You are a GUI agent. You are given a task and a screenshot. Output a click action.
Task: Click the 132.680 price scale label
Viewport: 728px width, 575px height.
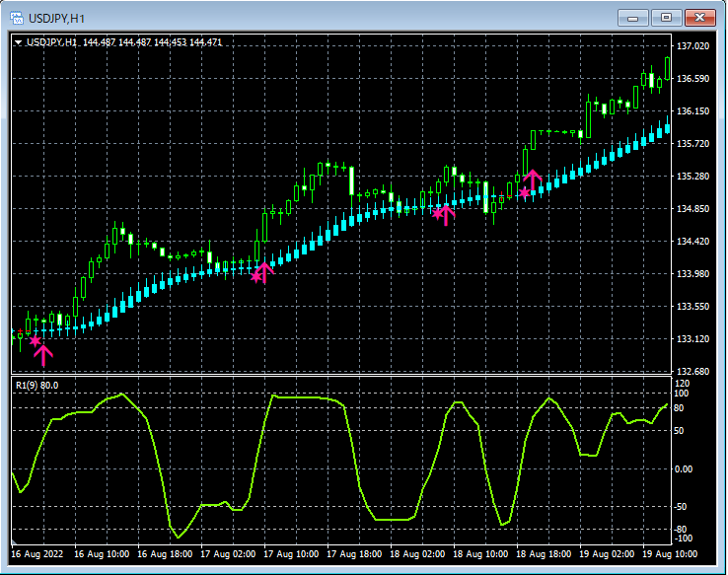click(693, 371)
